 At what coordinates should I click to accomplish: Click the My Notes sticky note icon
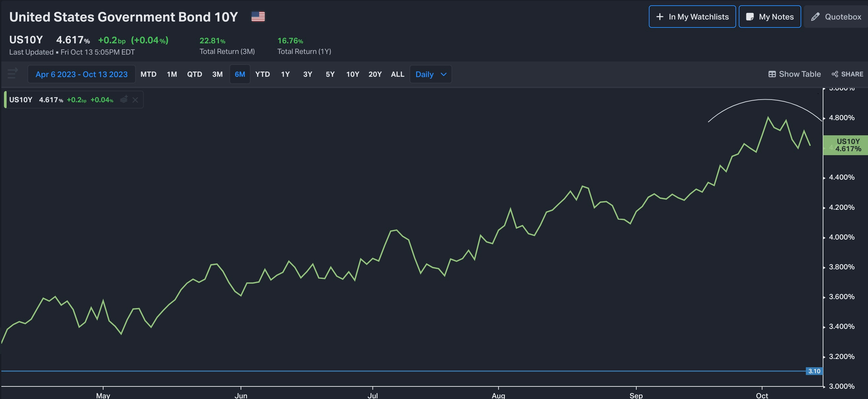(749, 17)
